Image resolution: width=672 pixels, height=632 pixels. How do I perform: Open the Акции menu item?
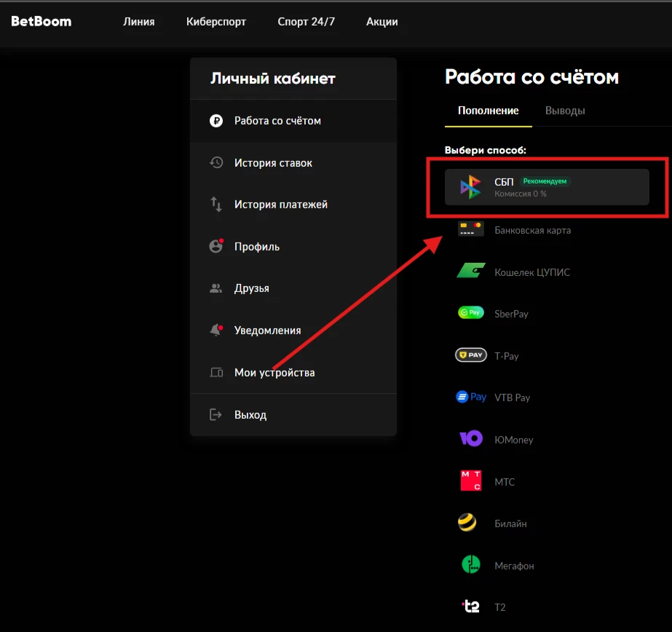pos(382,21)
